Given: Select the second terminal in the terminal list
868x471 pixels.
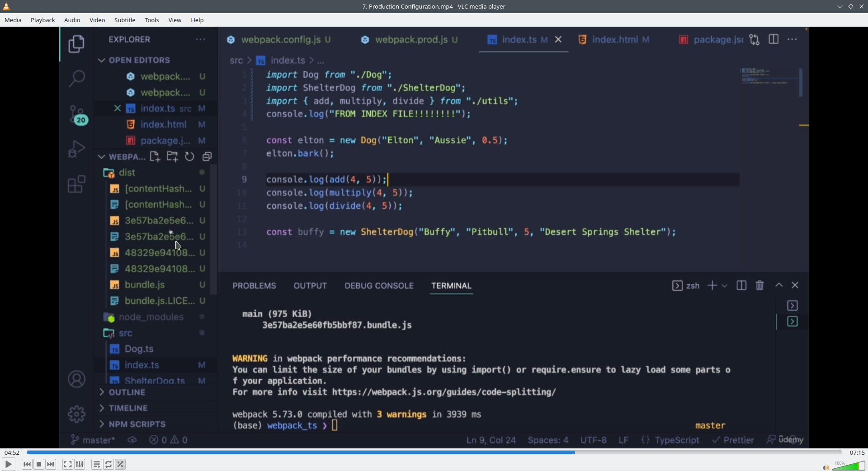Looking at the screenshot, I should tap(793, 322).
